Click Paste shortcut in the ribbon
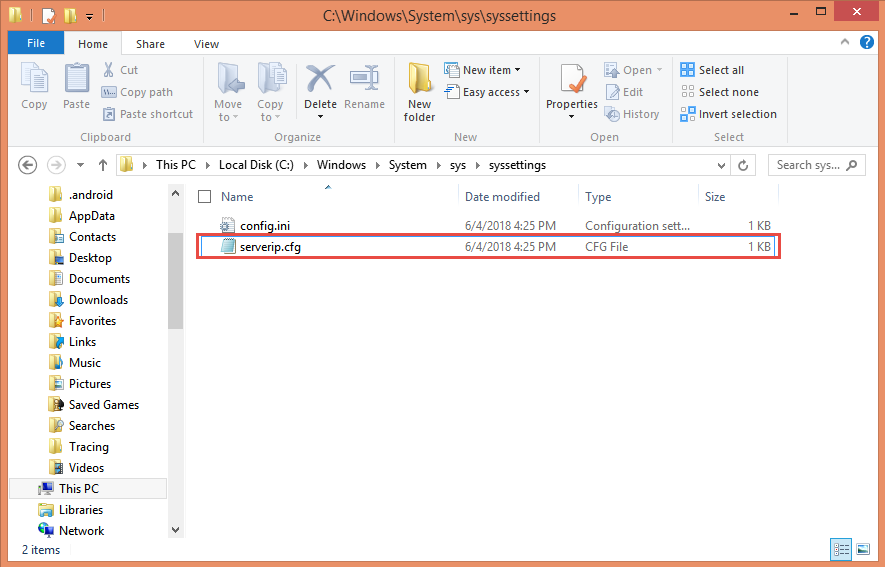The image size is (885, 567). tap(148, 114)
